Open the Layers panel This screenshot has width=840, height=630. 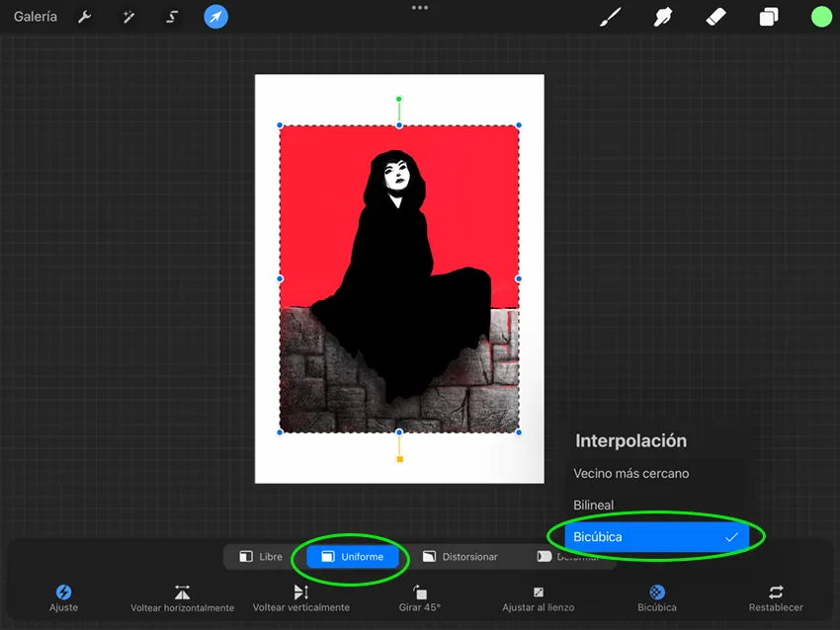click(x=768, y=17)
